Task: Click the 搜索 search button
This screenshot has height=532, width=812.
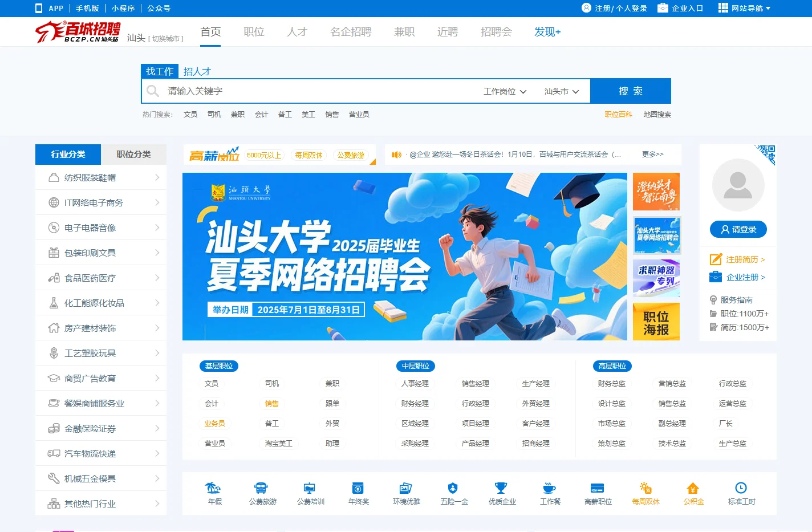Action: point(631,91)
